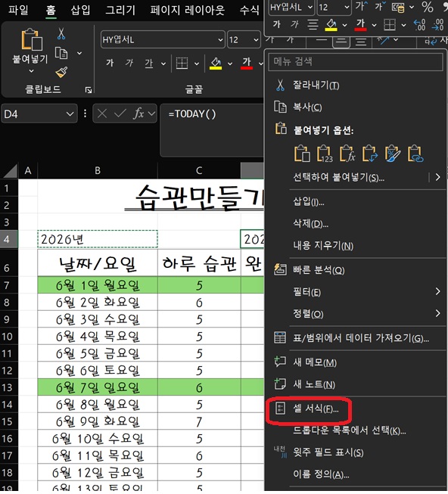Expand the arrow under 붙여넣기

pos(31,72)
